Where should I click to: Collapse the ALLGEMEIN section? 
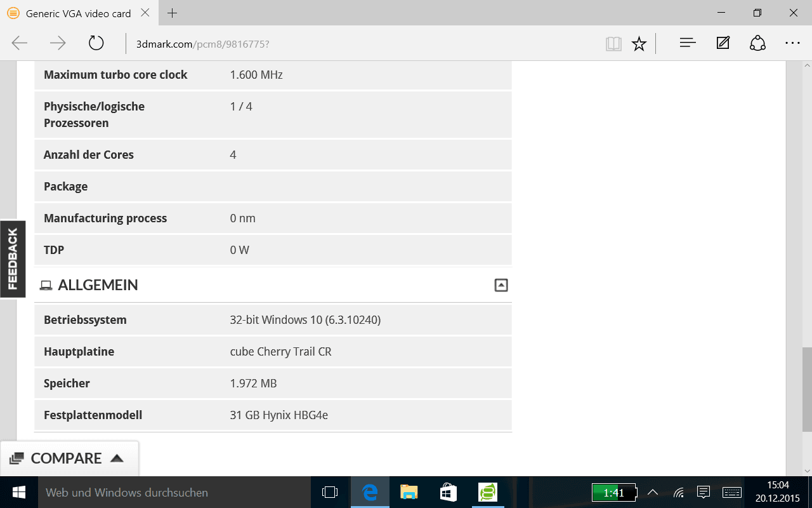[x=501, y=285]
